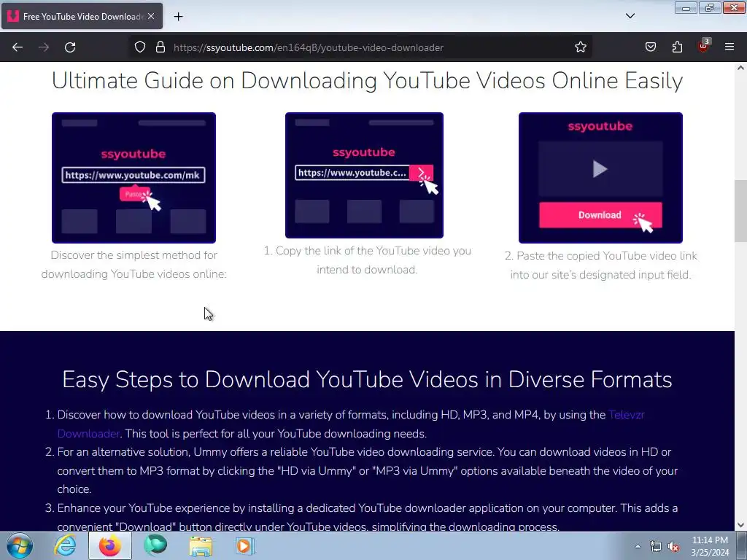
Task: Minimize the Firefox window
Action: [686, 7]
